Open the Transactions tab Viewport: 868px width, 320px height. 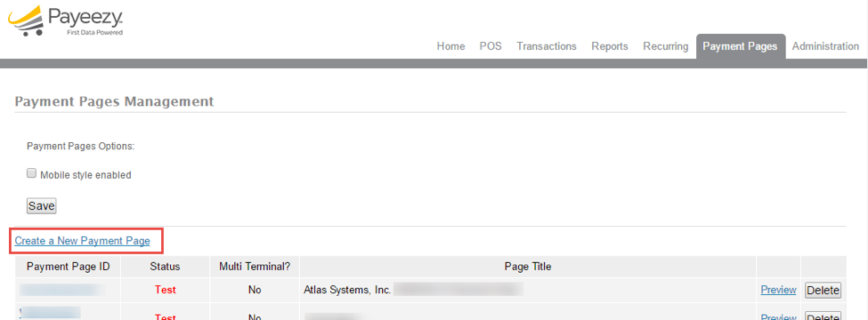[547, 46]
